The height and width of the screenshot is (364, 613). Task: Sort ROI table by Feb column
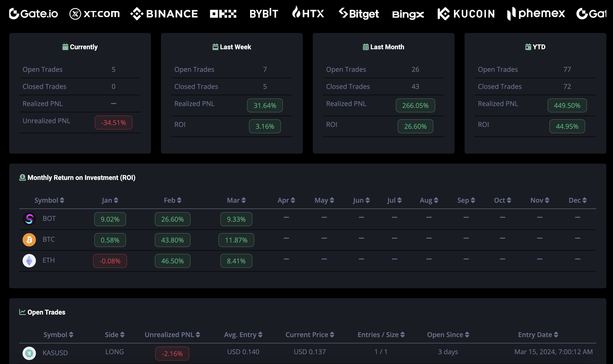click(x=172, y=200)
